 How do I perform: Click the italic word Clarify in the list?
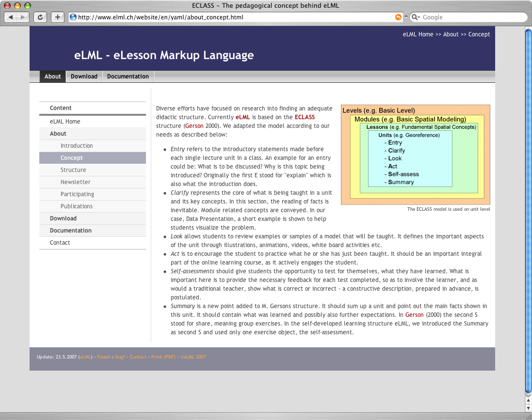point(179,193)
